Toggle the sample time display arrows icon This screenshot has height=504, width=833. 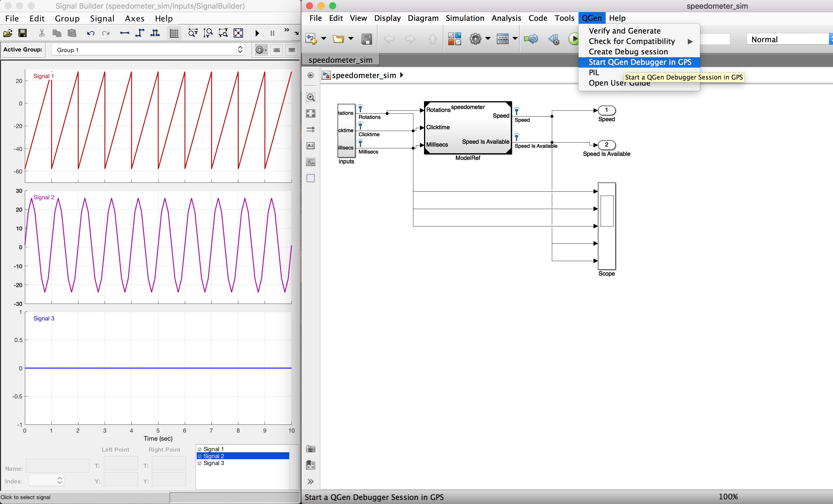point(310,130)
